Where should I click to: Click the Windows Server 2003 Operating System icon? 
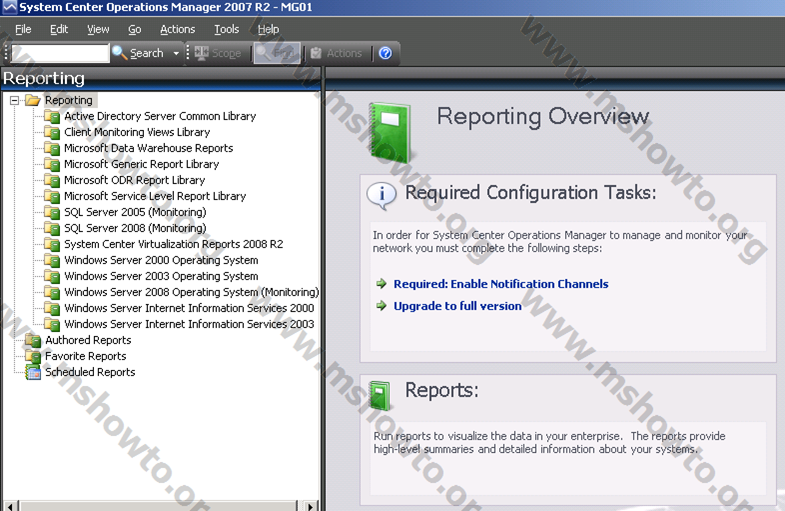point(52,277)
